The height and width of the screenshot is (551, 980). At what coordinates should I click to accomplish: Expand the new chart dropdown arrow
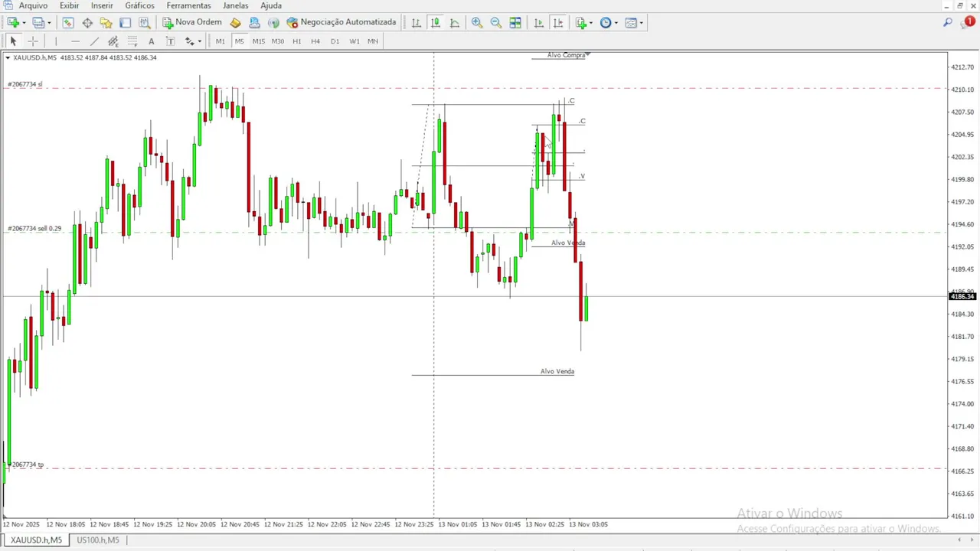[24, 23]
